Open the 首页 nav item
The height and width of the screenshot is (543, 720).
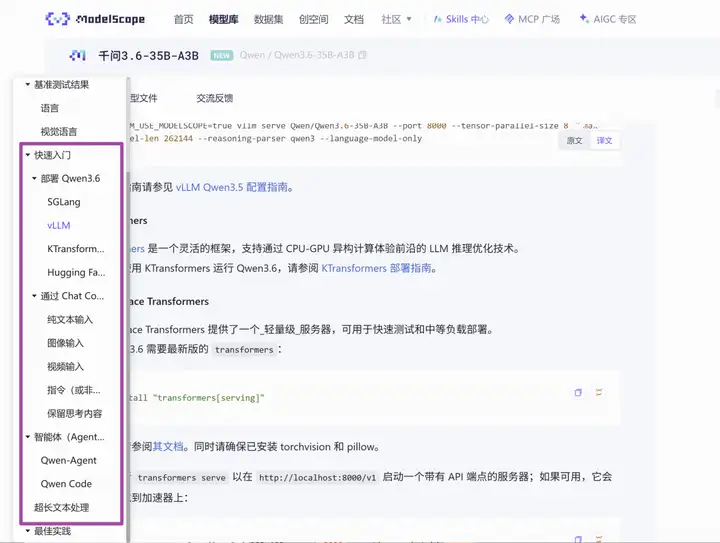[x=183, y=19]
